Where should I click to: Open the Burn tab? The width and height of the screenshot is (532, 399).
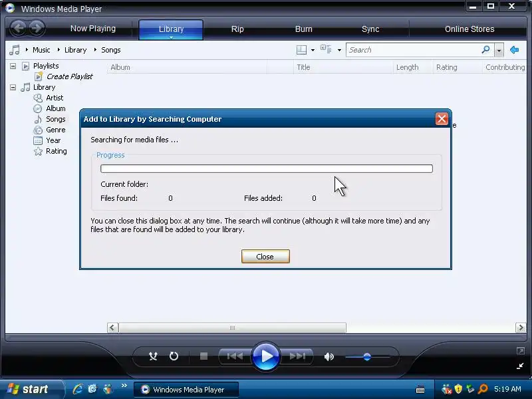304,29
